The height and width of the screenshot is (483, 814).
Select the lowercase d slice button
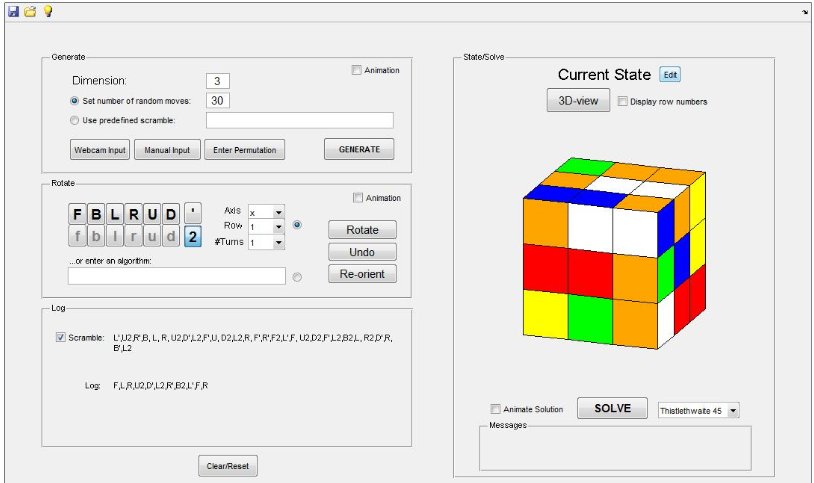point(171,237)
